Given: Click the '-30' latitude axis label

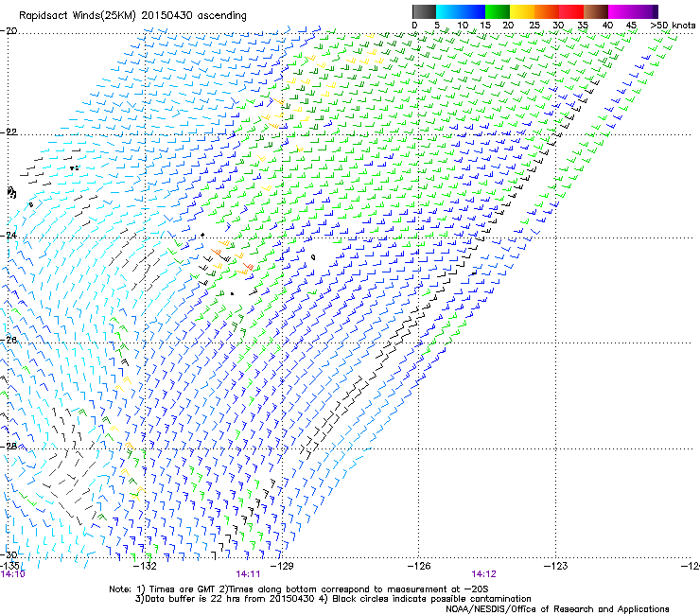Looking at the screenshot, I should pyautogui.click(x=9, y=554).
